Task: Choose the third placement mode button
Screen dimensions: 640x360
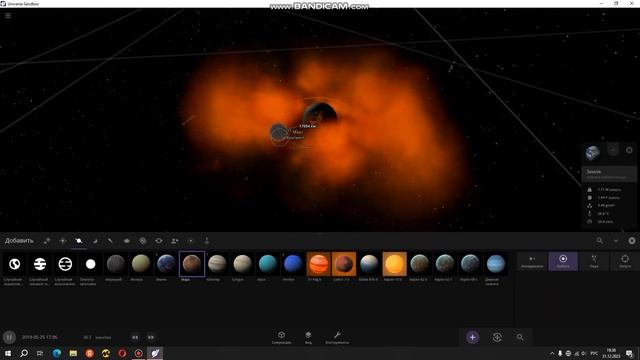Action: click(594, 261)
